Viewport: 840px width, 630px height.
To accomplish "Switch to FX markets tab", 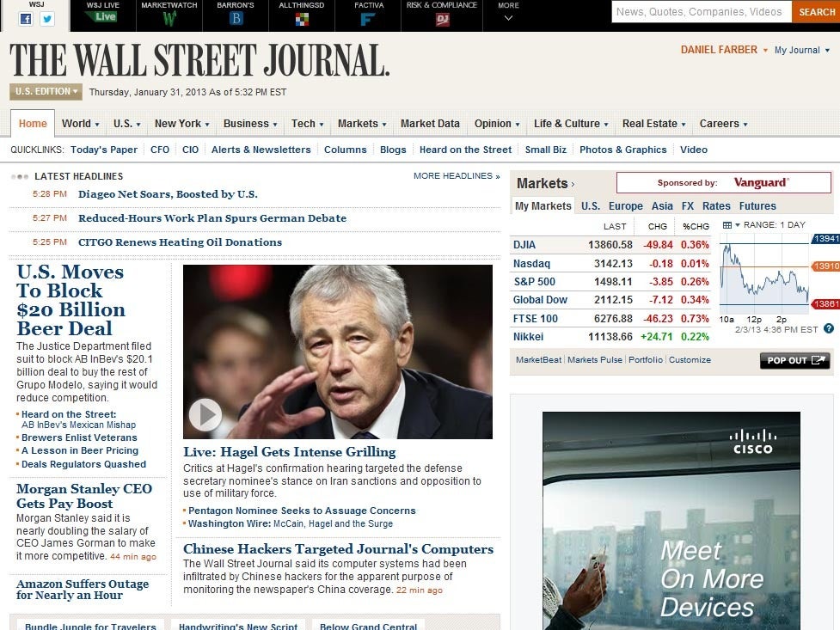I will click(x=687, y=206).
